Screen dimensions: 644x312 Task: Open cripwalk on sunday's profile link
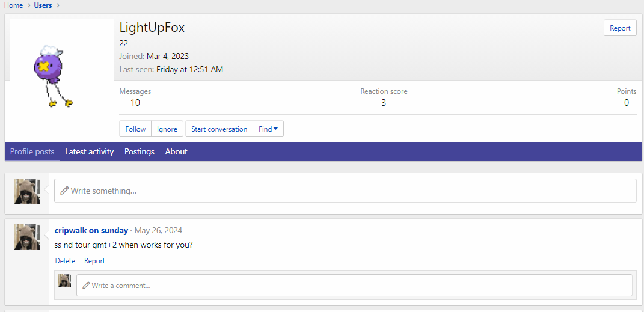tap(91, 230)
